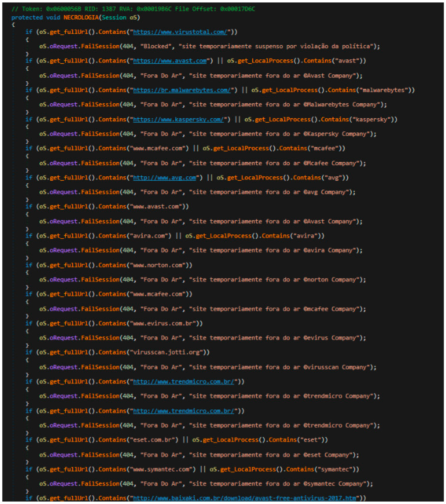Click the http://www.avg.com link
This screenshot has width=446, height=504.
tap(164, 178)
